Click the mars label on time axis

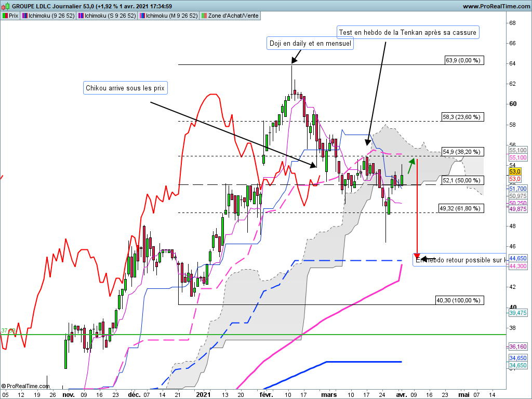pos(329,395)
